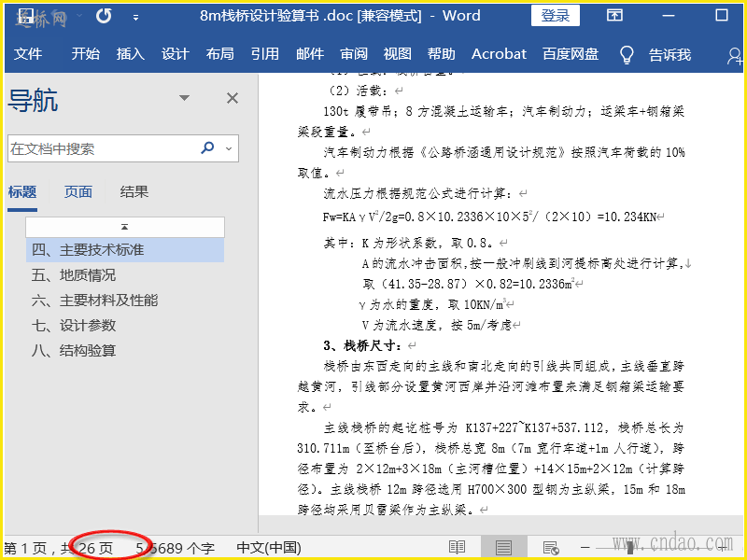
Task: Select heading 七、设计参数
Action: point(74,325)
